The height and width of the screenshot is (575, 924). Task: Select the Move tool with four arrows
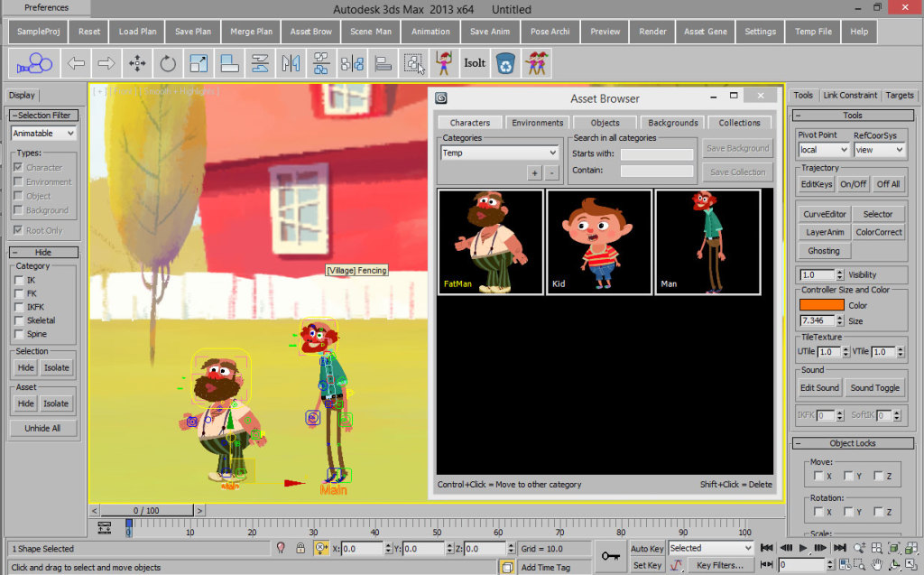click(x=137, y=63)
